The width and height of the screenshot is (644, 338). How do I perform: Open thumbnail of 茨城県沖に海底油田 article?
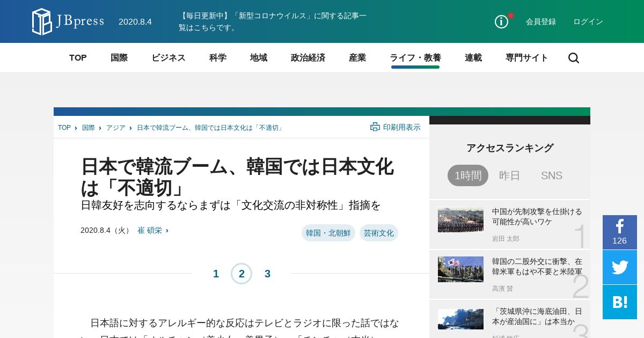[x=460, y=319]
